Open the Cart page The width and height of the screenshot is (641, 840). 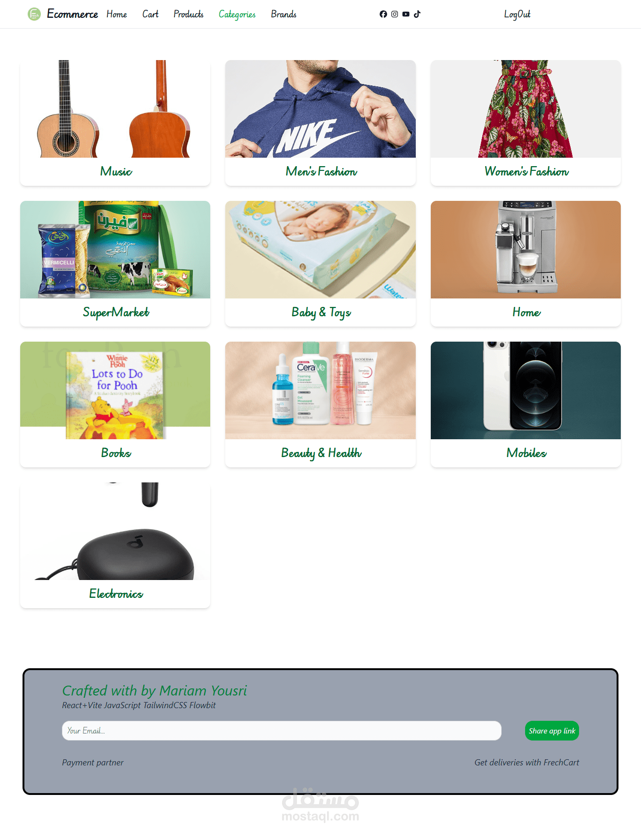coord(150,14)
